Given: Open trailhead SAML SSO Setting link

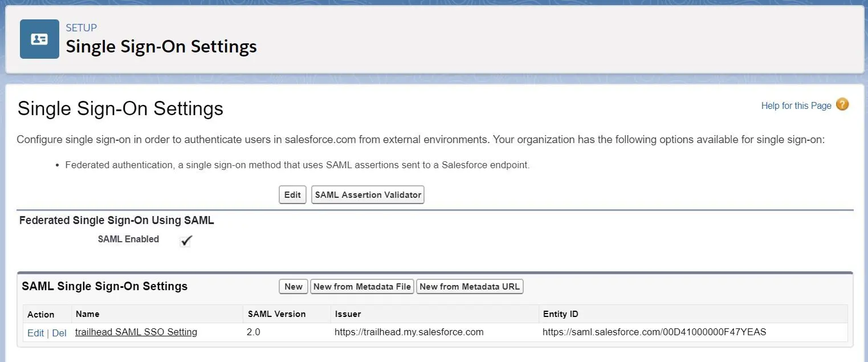Looking at the screenshot, I should pyautogui.click(x=136, y=332).
